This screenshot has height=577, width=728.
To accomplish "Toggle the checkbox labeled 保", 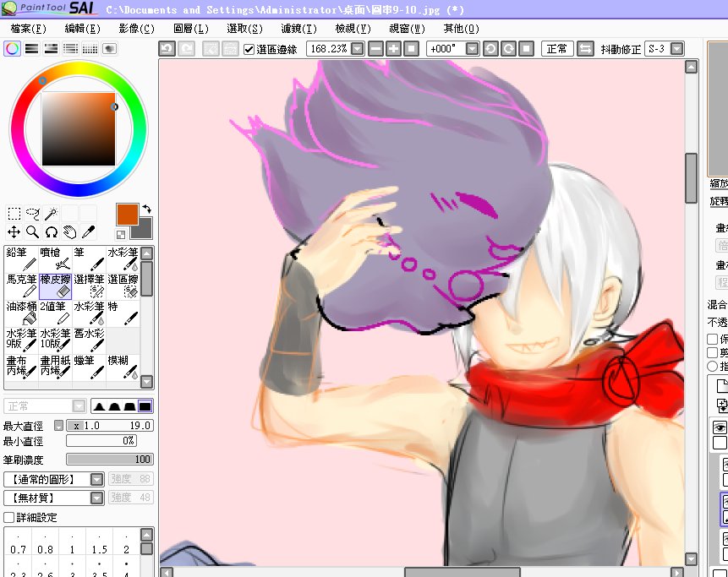I will click(x=712, y=339).
